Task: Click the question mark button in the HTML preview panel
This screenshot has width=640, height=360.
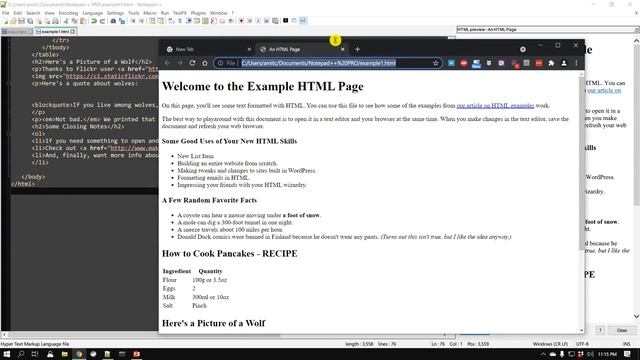Action: [600, 330]
